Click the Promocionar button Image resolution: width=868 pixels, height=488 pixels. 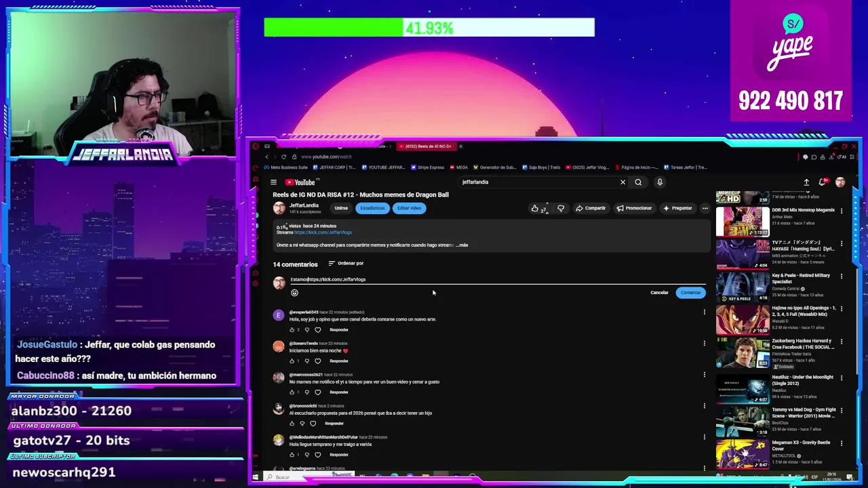coord(634,209)
